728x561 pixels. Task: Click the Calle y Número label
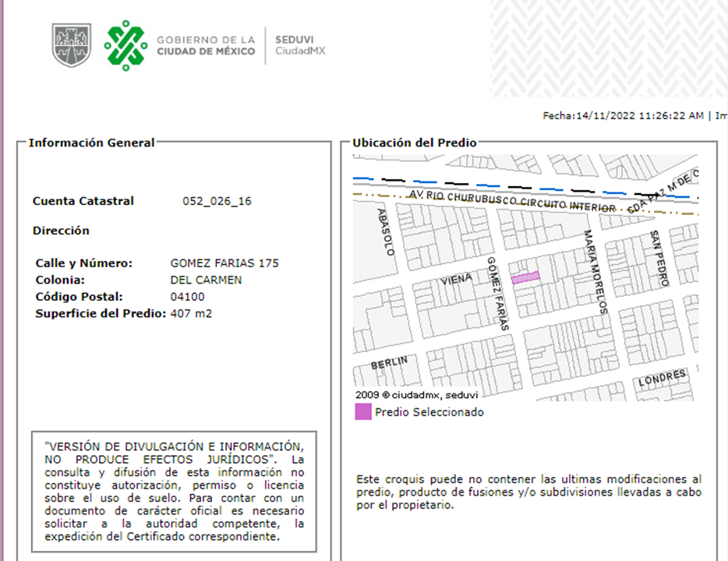pos(83,263)
